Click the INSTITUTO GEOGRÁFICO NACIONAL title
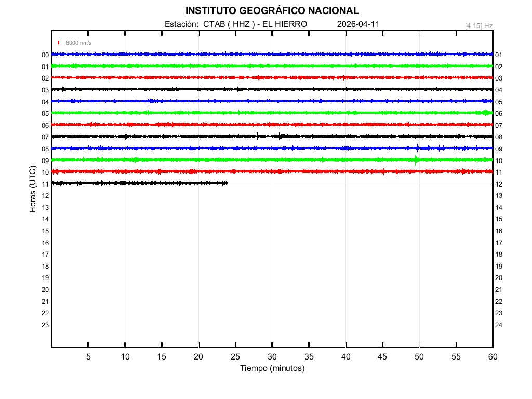Screen dimensions: 532x399 pyautogui.click(x=272, y=11)
